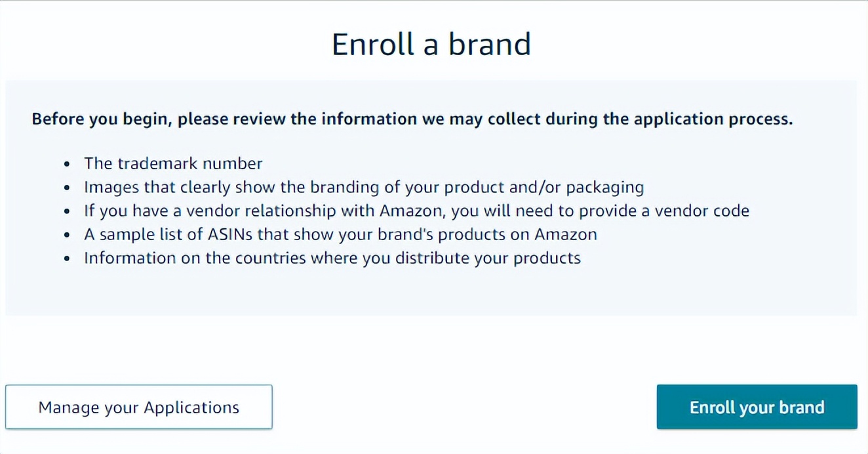Open Manage your Applications

pos(139,407)
